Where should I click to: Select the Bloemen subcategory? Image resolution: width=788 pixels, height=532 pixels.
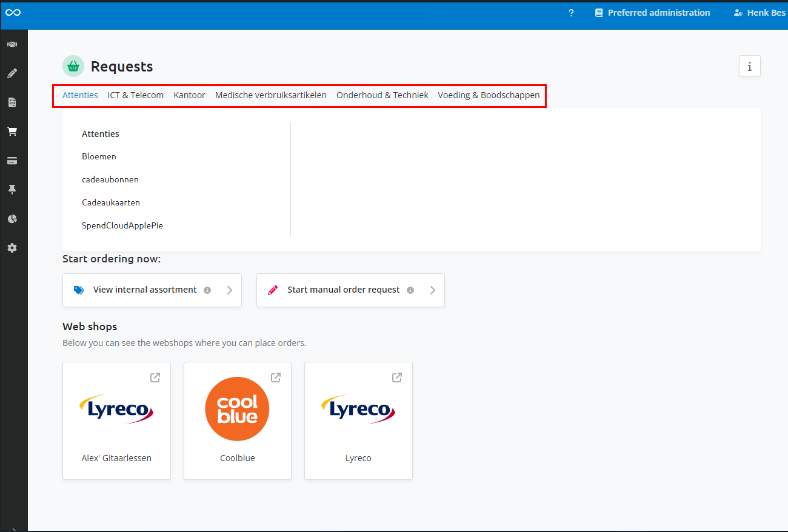coord(99,156)
